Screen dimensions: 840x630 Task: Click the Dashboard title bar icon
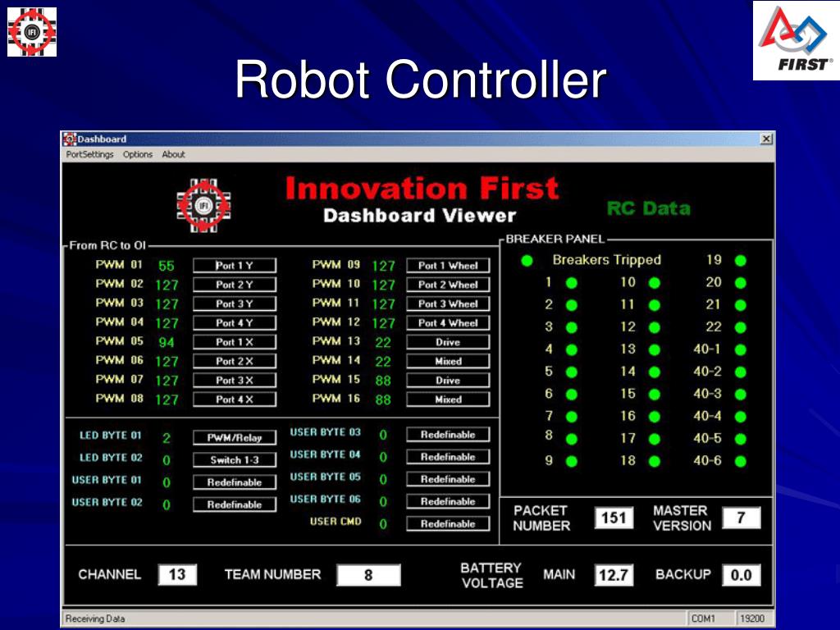[70, 139]
